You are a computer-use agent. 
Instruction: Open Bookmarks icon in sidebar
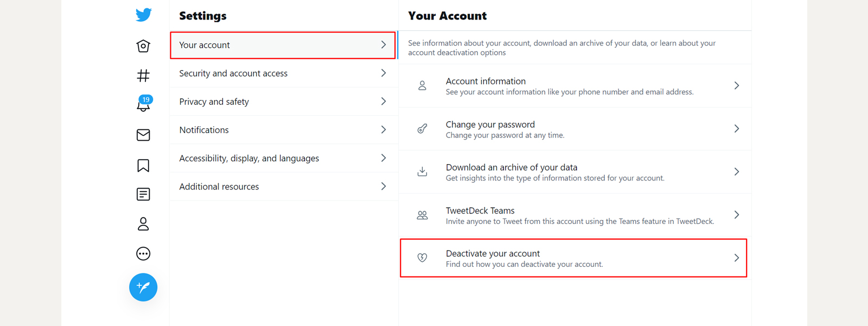[x=143, y=165]
